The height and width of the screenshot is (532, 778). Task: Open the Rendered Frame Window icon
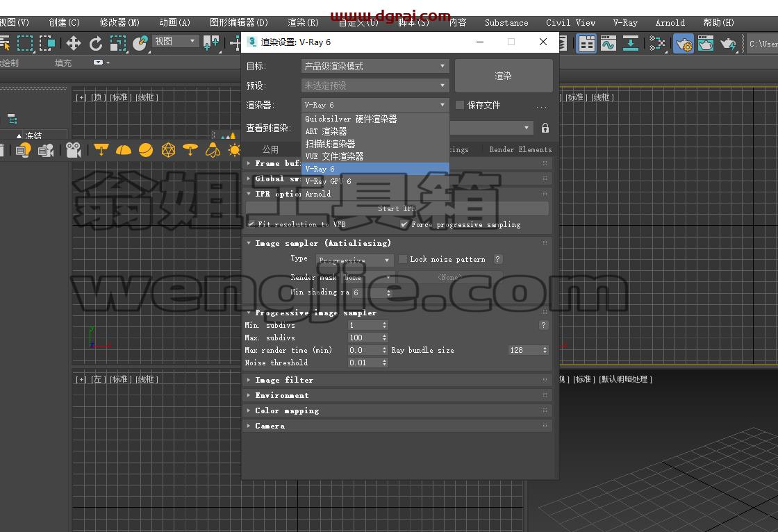click(706, 44)
